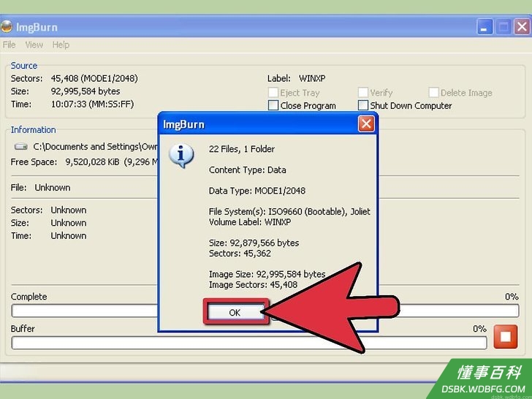The width and height of the screenshot is (532, 399).
Task: Click the "File System(s): ISO9660 (Bootable), Joliet" line
Action: tap(289, 212)
